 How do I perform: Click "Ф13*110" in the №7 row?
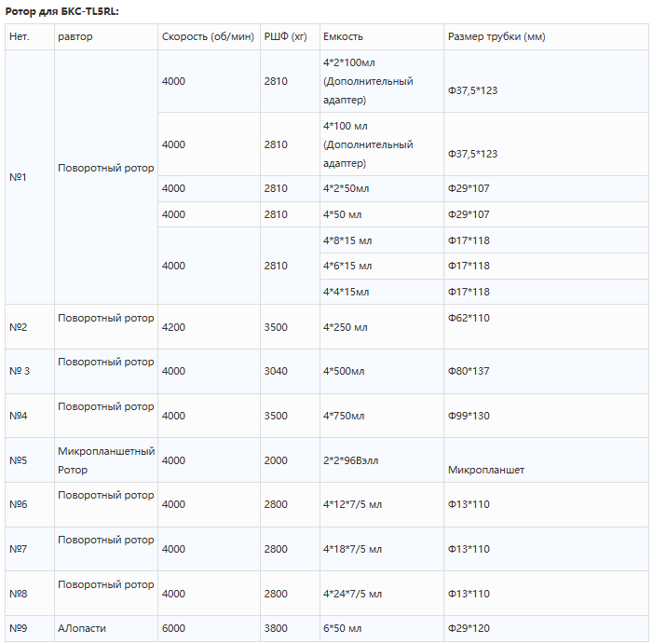(469, 549)
